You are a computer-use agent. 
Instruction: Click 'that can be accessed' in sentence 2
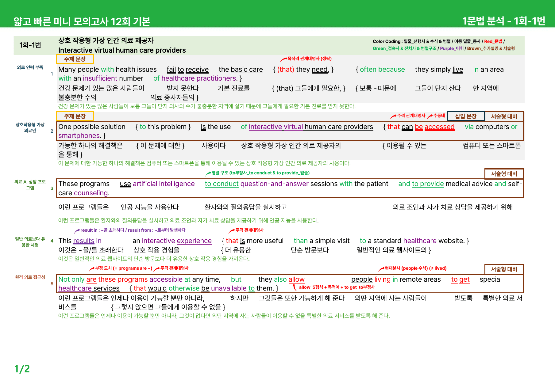tap(421, 127)
